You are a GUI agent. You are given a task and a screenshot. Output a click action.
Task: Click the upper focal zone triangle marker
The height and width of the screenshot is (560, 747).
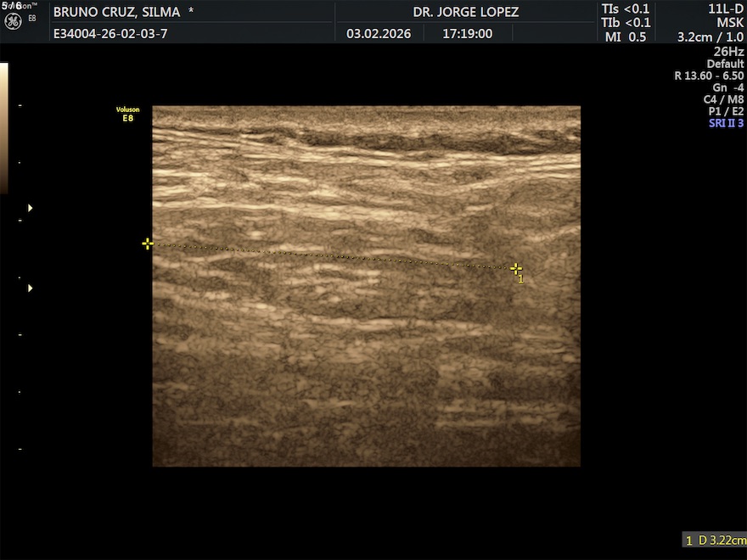[31, 207]
